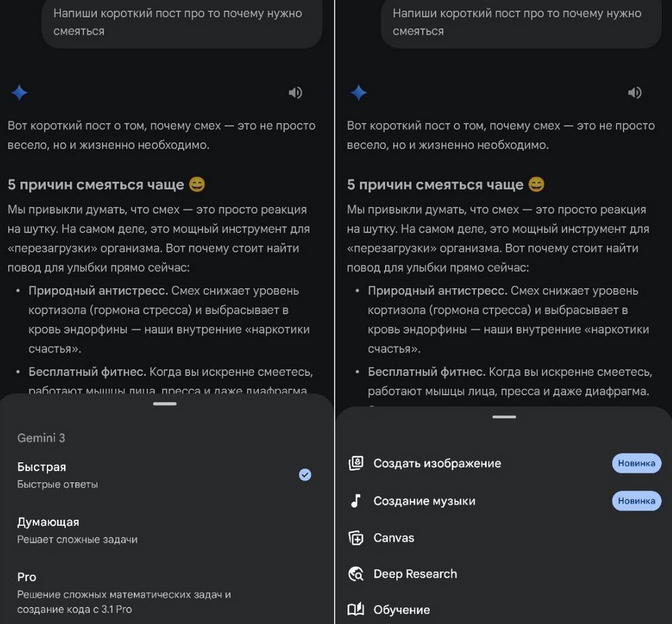Select the Deep Research menu entry
This screenshot has height=624, width=672.
point(414,574)
